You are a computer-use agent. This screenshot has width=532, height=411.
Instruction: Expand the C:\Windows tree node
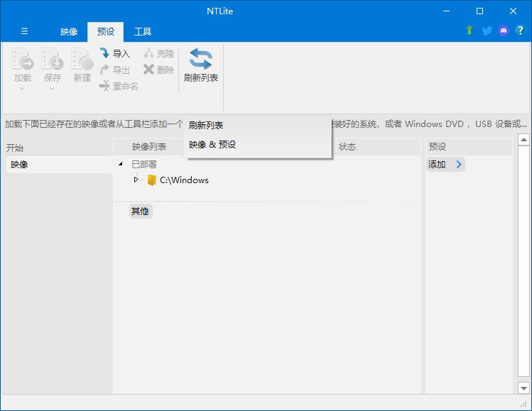136,180
